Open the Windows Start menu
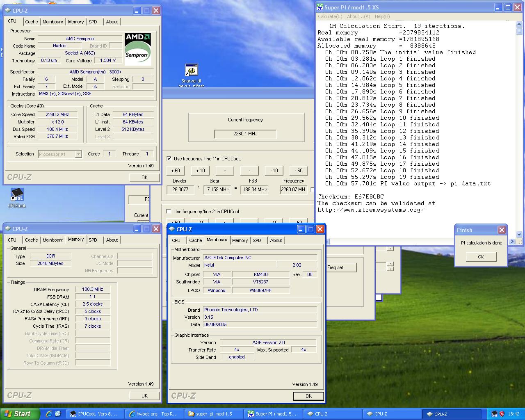The image size is (525, 420). point(20,414)
